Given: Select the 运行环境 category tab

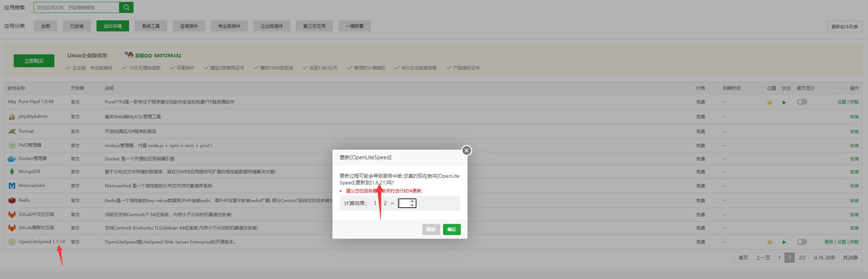Looking at the screenshot, I should click(x=113, y=26).
